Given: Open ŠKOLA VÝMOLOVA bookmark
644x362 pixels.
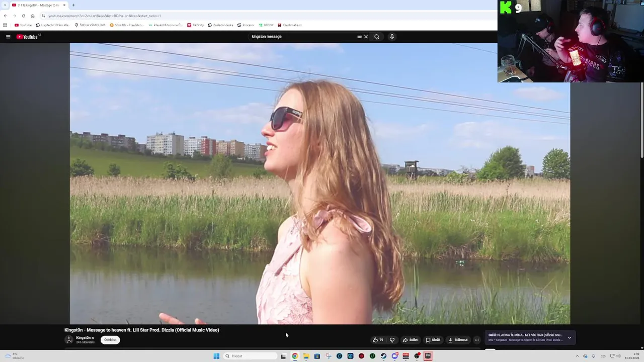Looking at the screenshot, I should [x=90, y=25].
